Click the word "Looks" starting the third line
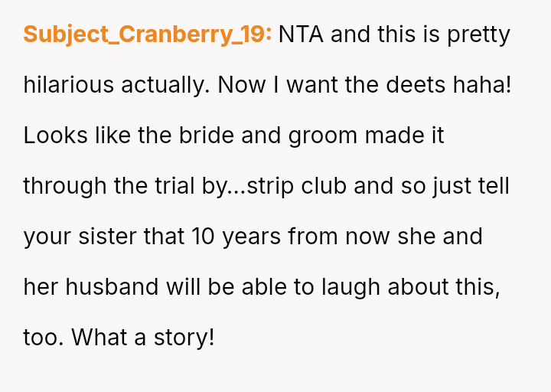Screen dimensions: 551x392 click(x=56, y=136)
